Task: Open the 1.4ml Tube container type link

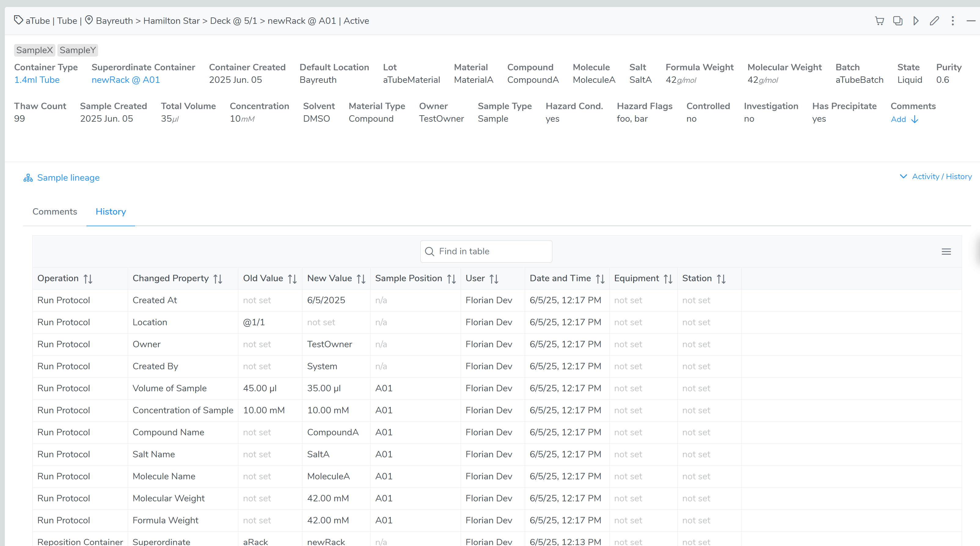Action: point(37,80)
